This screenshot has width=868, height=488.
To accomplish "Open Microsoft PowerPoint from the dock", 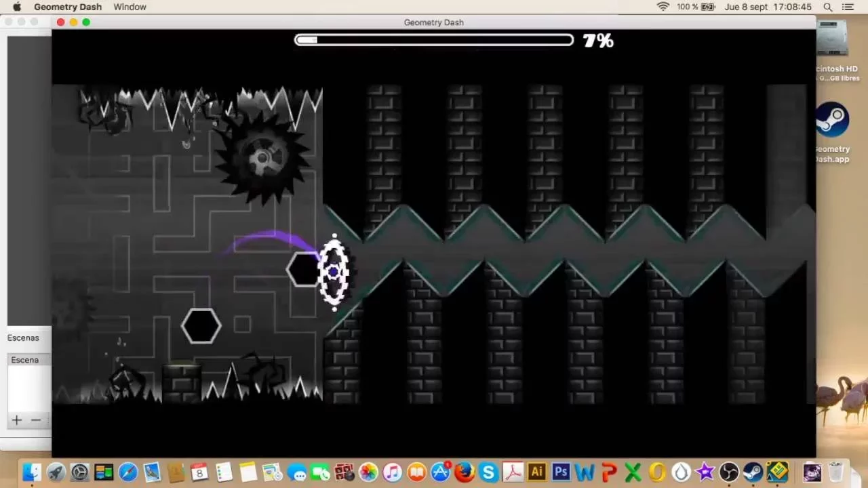I will tap(609, 472).
